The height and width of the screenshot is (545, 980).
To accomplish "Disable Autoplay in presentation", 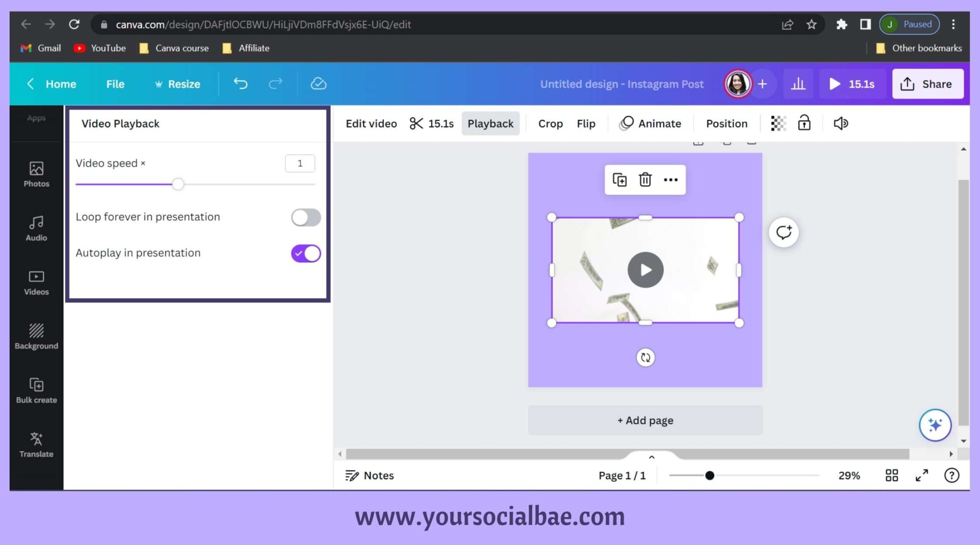I will [305, 253].
